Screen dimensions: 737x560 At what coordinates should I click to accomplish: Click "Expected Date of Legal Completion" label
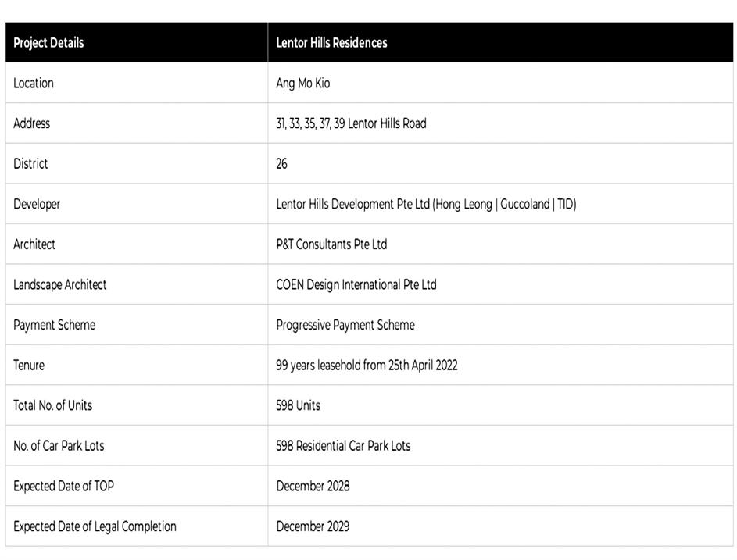click(95, 526)
